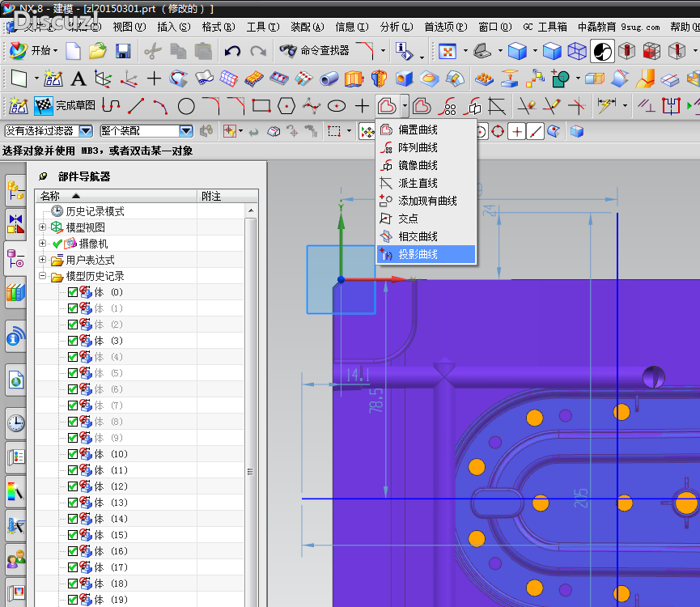Select the Line tool in the sketch toolbar

coord(136,106)
